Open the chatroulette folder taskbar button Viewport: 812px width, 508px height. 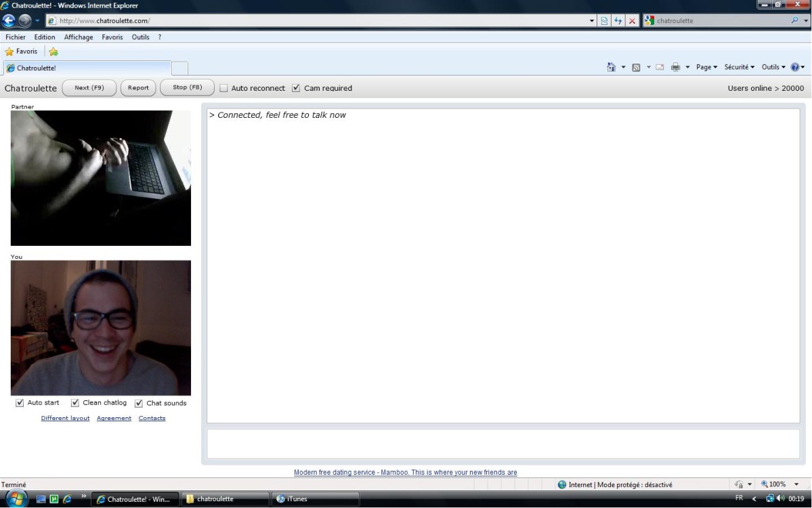tap(226, 499)
